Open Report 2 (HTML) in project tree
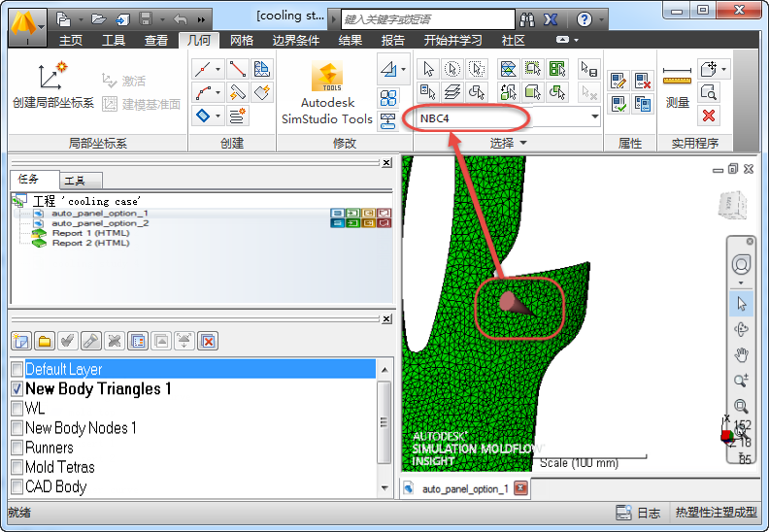Screen dimensions: 769x532 coord(90,243)
